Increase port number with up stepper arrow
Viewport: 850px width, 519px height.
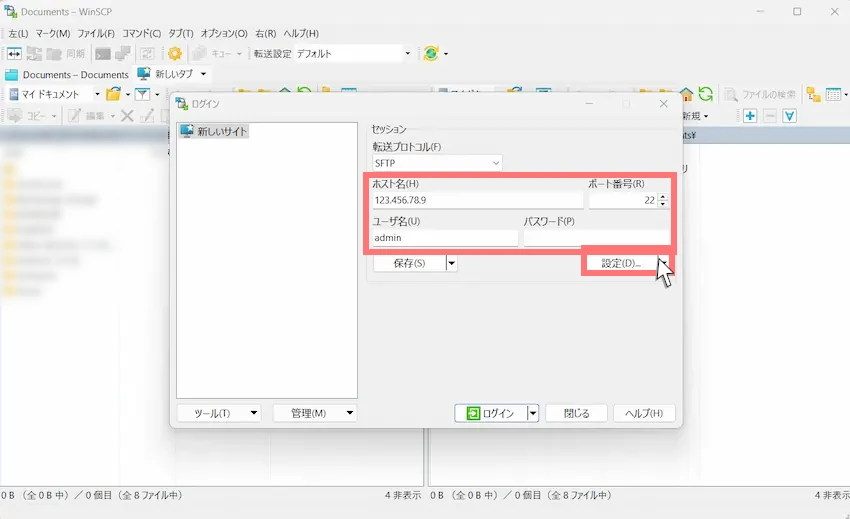(662, 196)
